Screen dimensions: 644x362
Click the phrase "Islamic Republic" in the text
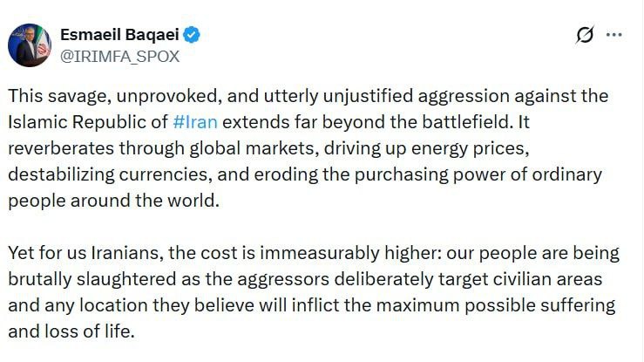coord(72,122)
